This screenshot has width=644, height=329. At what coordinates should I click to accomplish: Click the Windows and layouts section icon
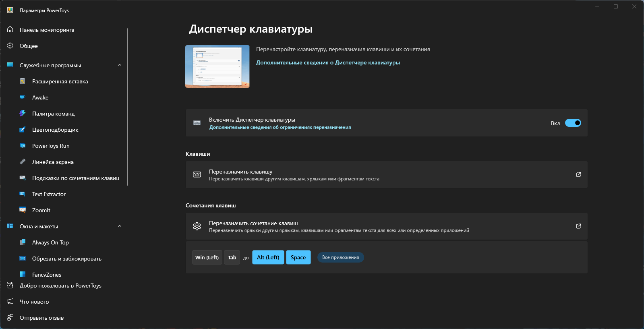coord(10,226)
